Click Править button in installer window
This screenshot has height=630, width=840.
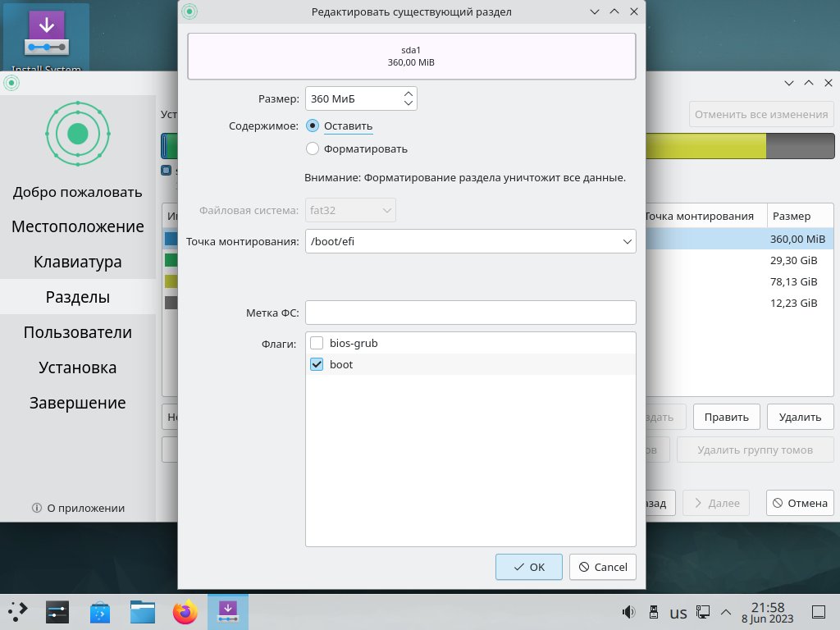[x=727, y=417]
